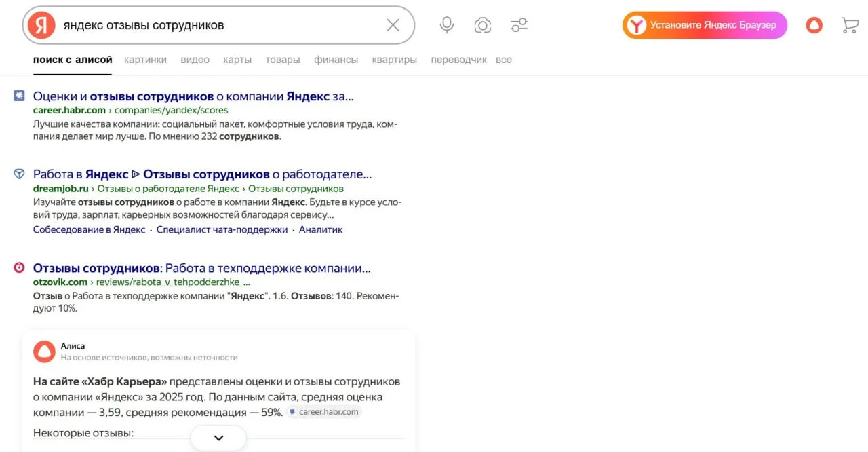Screen dimensions: 868x452
Task: Clear the search query with the X
Action: pos(392,24)
